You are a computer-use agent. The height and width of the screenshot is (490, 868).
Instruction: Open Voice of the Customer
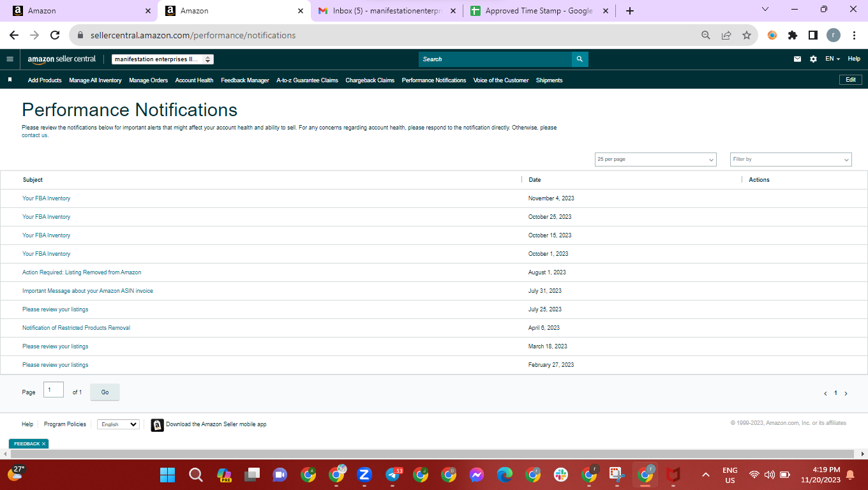501,80
